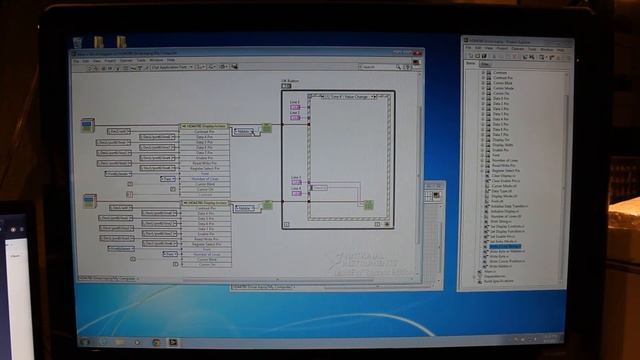Open the Windows Start button

point(85,342)
